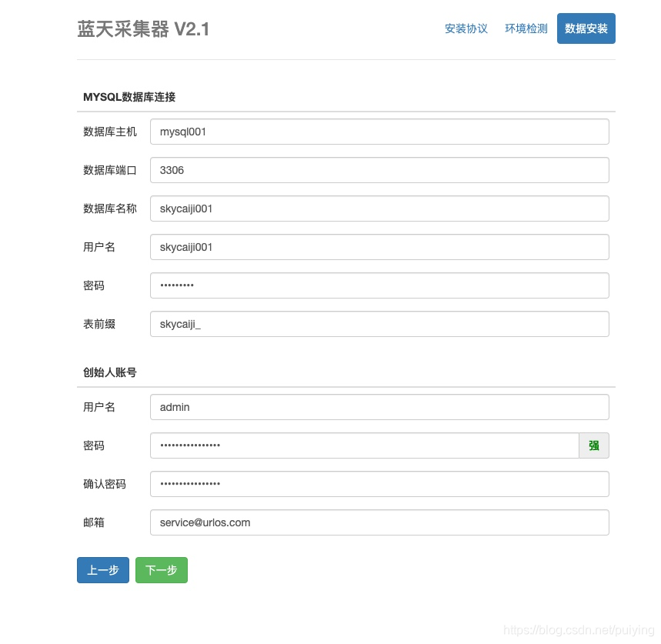This screenshot has width=661, height=644.
Task: Focus the MySQL 密码 password field
Action: pyautogui.click(x=379, y=285)
